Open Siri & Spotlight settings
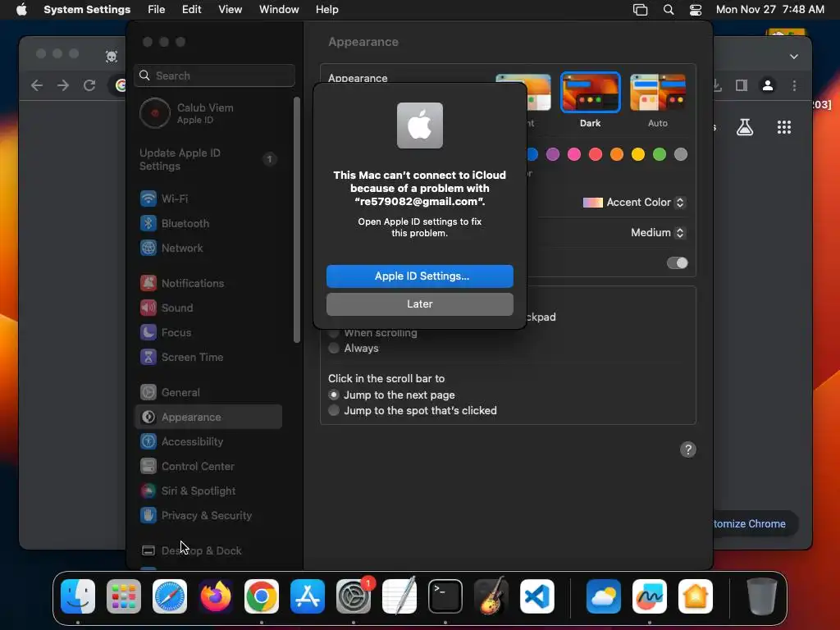 click(208, 491)
